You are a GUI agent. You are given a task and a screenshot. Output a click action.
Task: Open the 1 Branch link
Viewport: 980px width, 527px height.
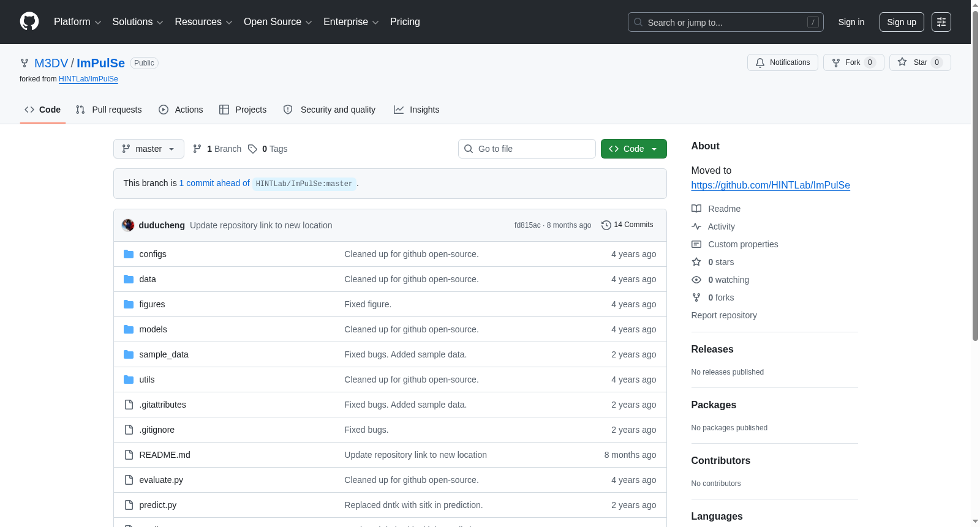217,149
